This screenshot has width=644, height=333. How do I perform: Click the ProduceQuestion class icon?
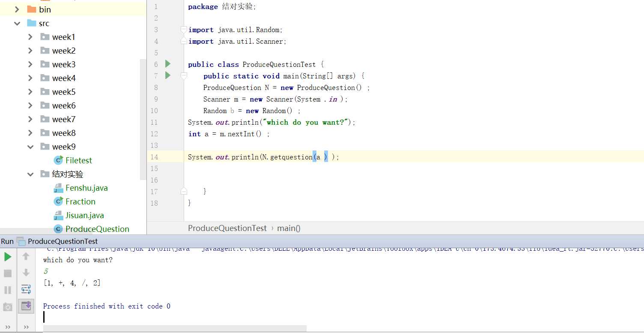point(58,229)
